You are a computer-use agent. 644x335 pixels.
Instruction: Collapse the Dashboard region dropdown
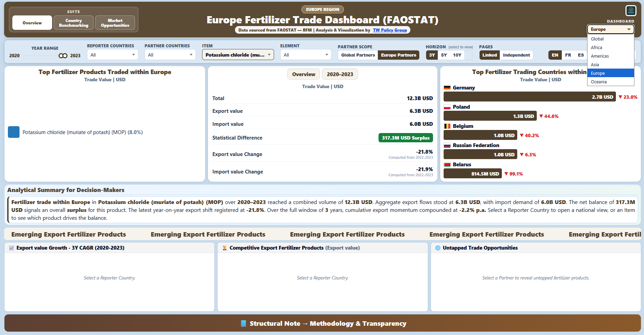[x=610, y=29]
